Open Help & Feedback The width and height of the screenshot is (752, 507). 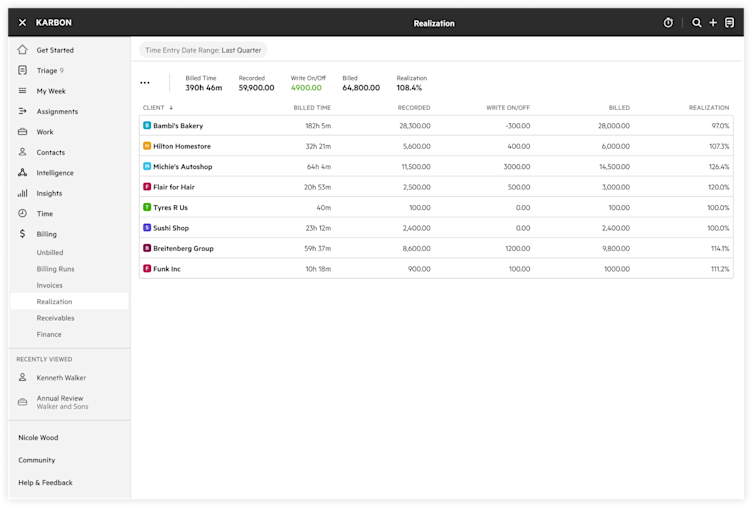[45, 483]
